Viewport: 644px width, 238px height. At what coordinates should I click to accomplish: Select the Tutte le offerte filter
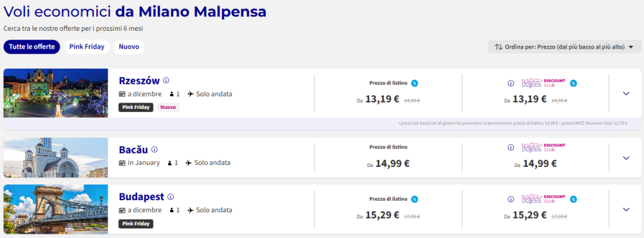(x=32, y=47)
